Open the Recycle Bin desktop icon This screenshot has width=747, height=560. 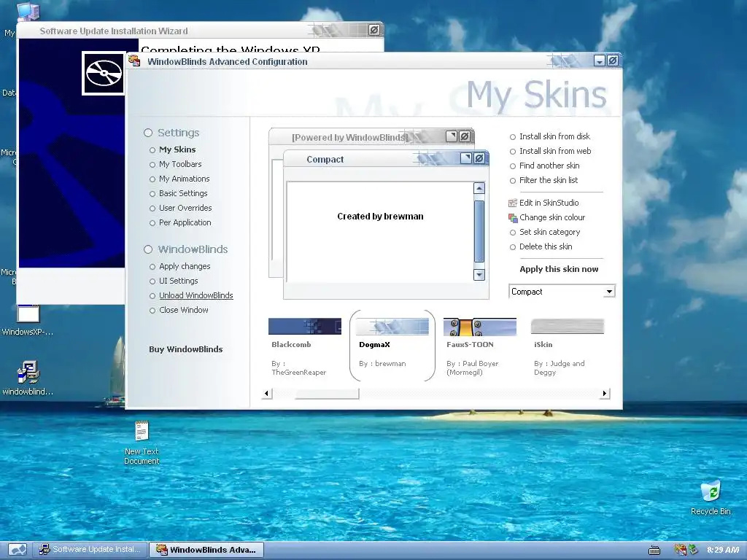click(x=711, y=497)
